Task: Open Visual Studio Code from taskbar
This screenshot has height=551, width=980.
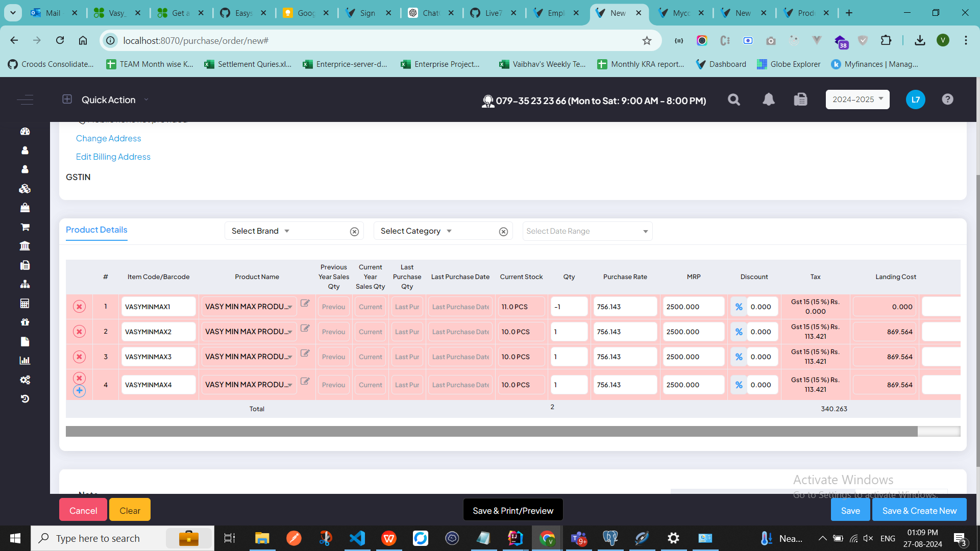Action: [x=357, y=538]
